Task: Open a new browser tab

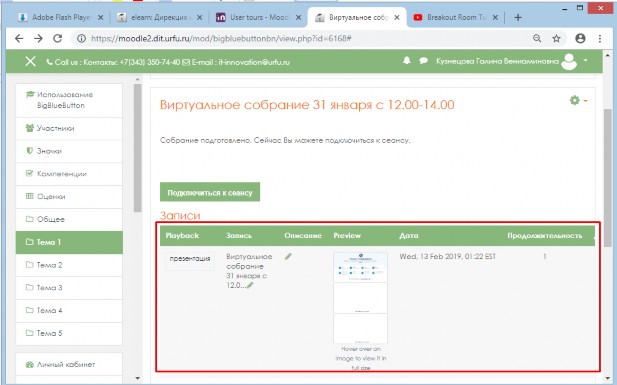Action: click(x=518, y=17)
